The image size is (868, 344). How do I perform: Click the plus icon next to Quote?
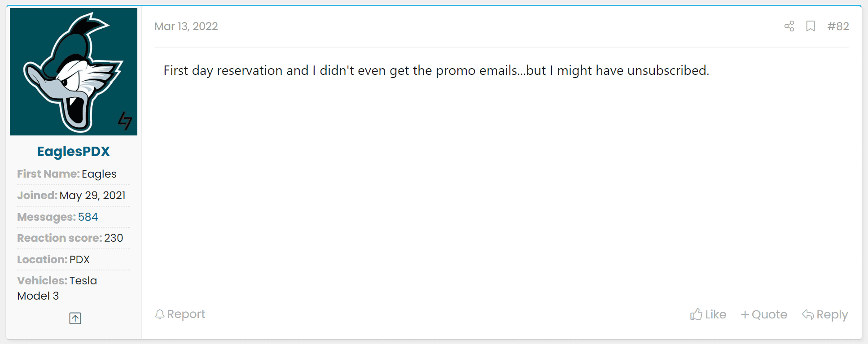[745, 315]
